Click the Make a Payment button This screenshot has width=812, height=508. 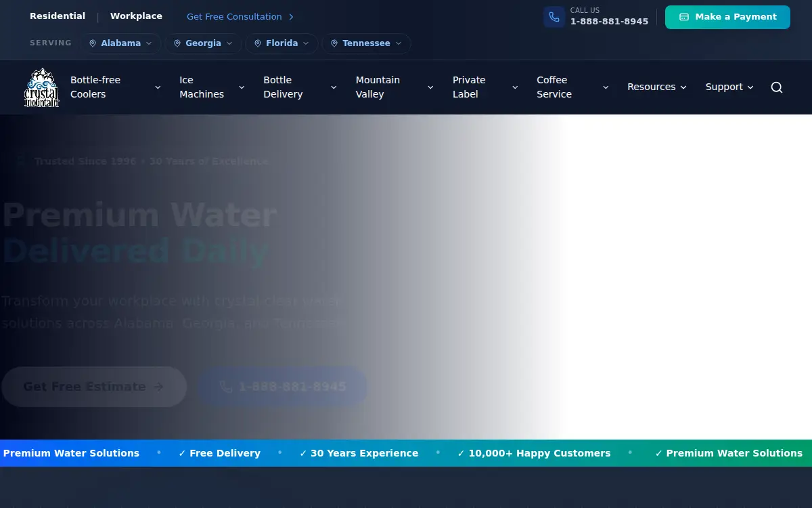pyautogui.click(x=727, y=17)
